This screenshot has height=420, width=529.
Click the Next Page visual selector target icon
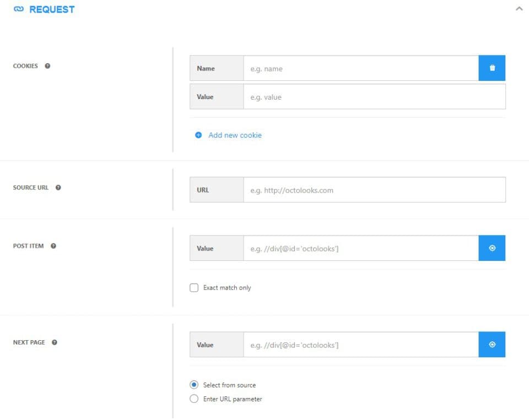[x=492, y=345]
